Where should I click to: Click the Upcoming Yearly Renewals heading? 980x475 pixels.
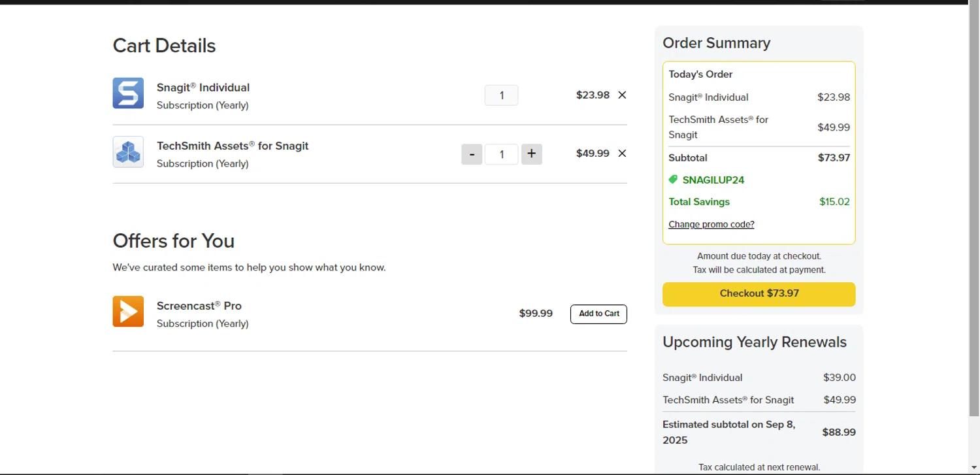pyautogui.click(x=755, y=342)
